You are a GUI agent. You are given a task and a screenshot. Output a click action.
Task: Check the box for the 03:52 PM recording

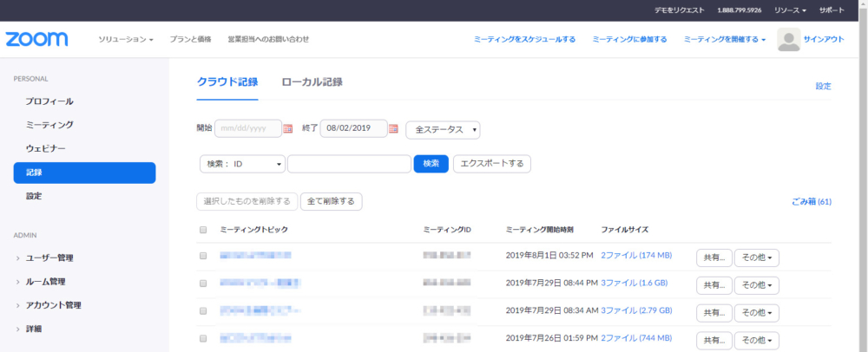(203, 256)
